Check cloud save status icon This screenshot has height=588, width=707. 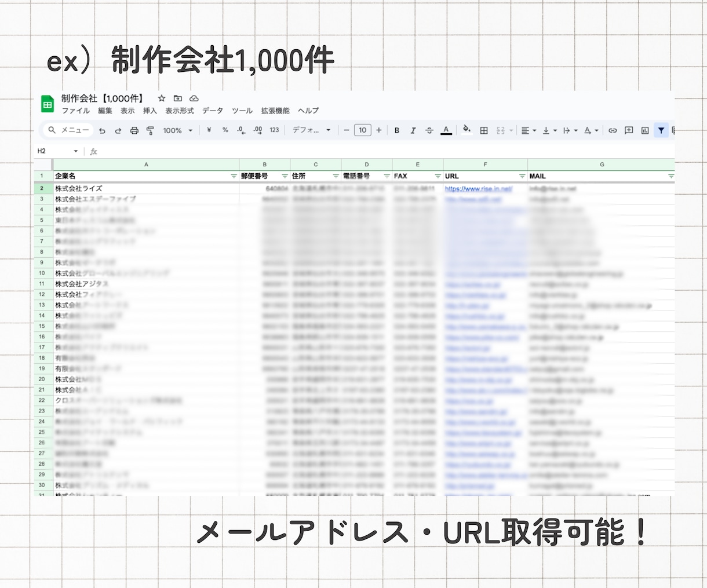click(x=194, y=98)
